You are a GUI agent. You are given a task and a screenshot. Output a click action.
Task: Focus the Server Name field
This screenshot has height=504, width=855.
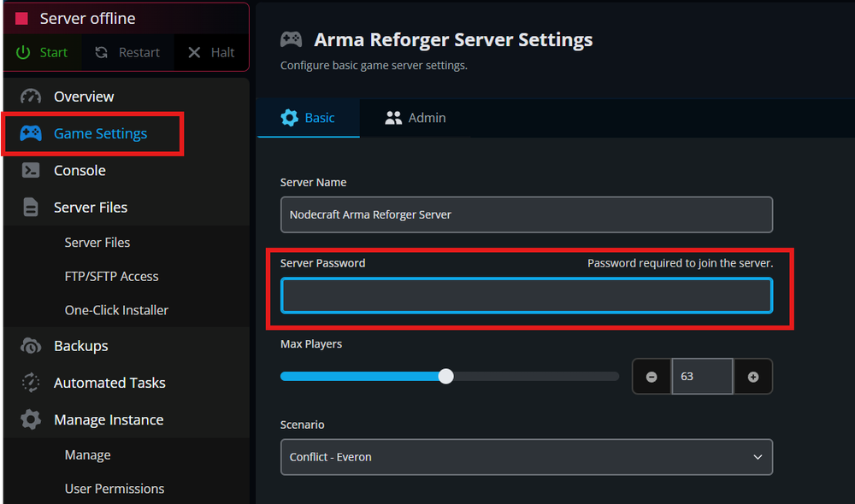526,214
